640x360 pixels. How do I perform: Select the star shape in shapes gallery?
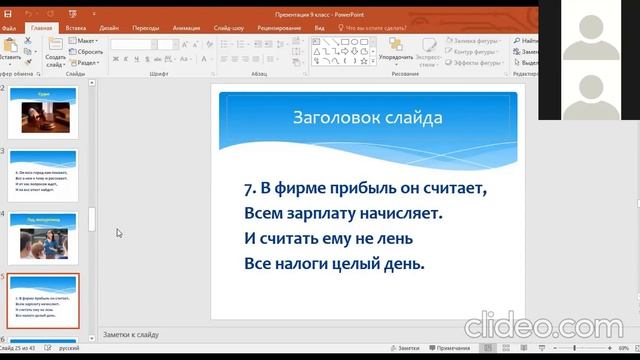point(364,61)
